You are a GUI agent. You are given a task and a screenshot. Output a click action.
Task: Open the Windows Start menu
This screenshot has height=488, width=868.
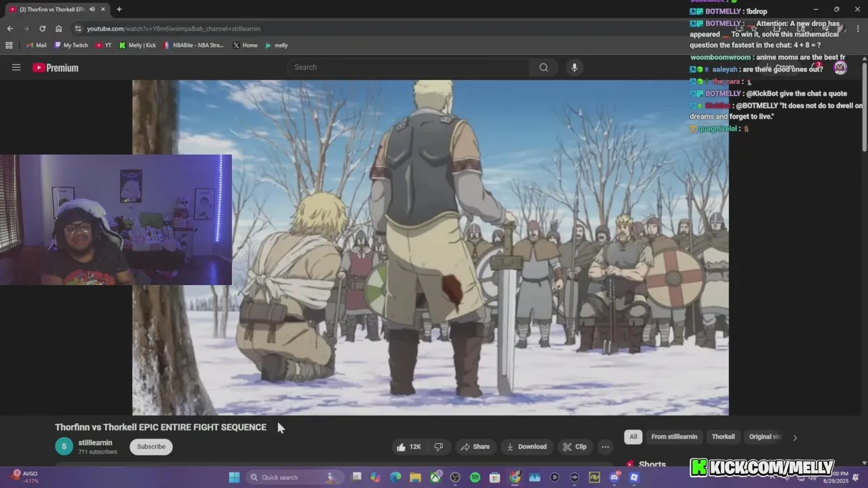pos(234,477)
